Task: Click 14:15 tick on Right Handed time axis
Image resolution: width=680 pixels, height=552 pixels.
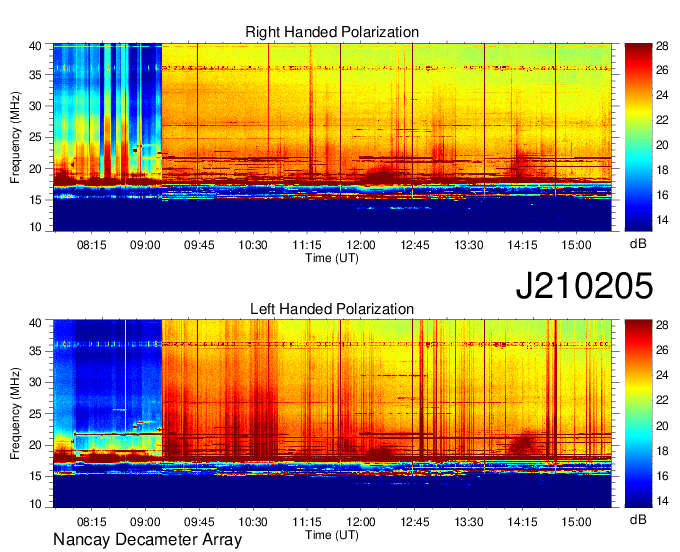Action: click(x=523, y=245)
